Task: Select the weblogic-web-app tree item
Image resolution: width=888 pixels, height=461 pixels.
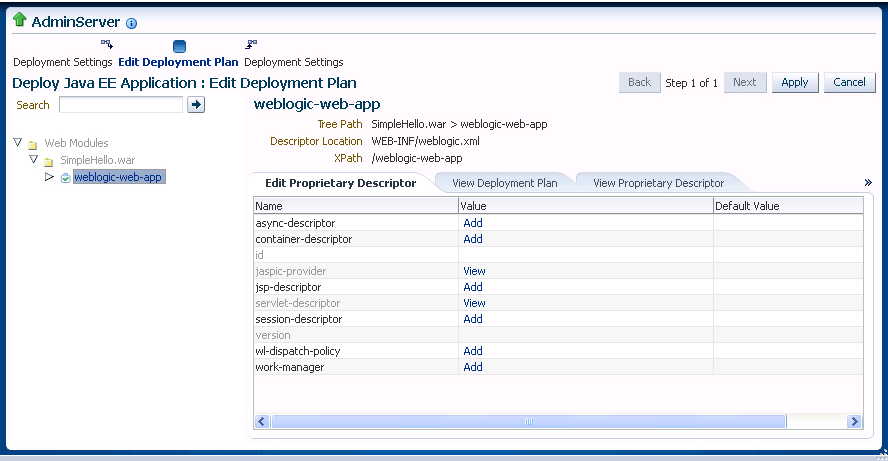Action: [x=119, y=177]
